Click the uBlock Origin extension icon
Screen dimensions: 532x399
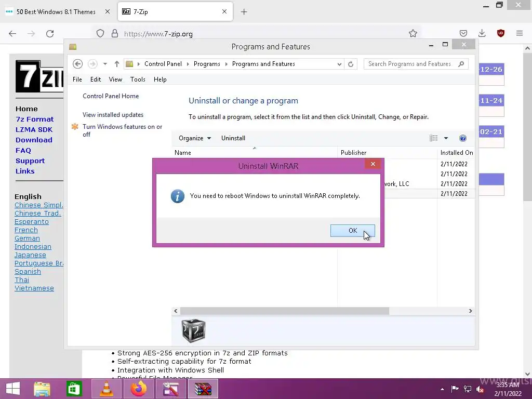tap(501, 33)
